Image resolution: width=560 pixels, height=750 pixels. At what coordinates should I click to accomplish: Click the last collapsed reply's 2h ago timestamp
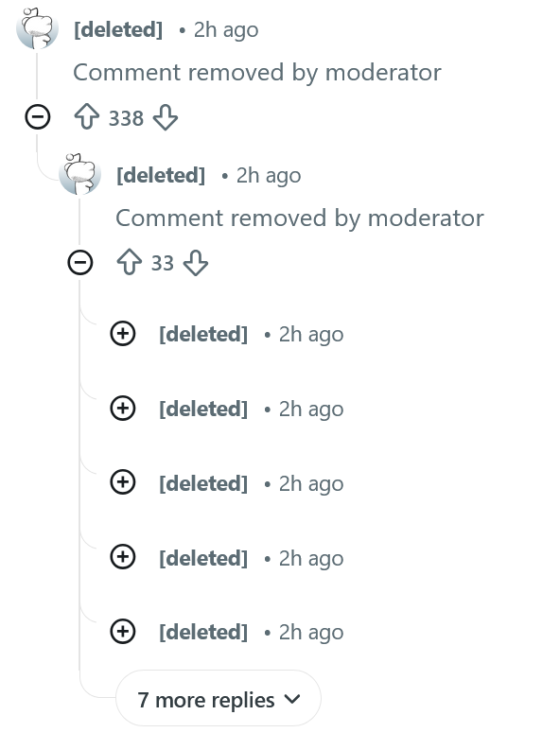click(311, 633)
